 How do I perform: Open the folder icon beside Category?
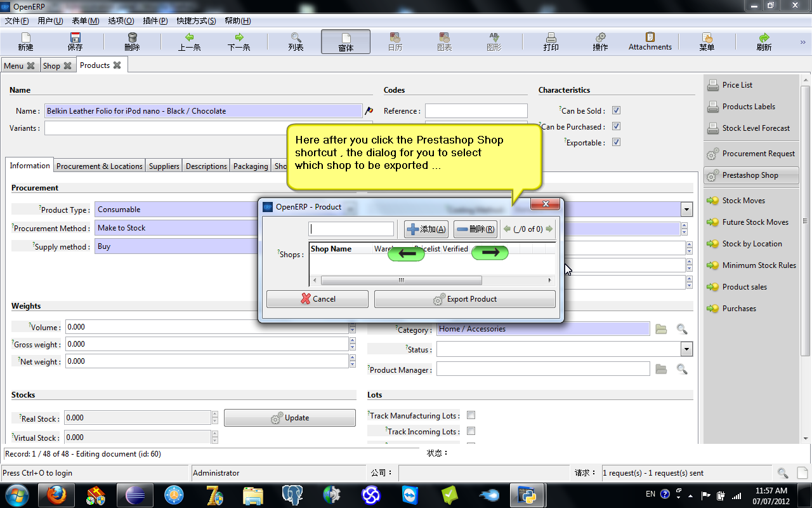(x=661, y=329)
